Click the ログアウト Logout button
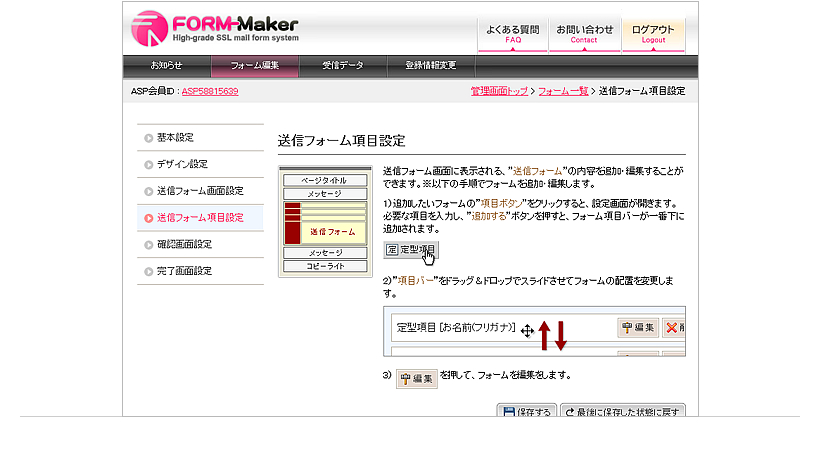The image size is (820, 460). click(653, 34)
